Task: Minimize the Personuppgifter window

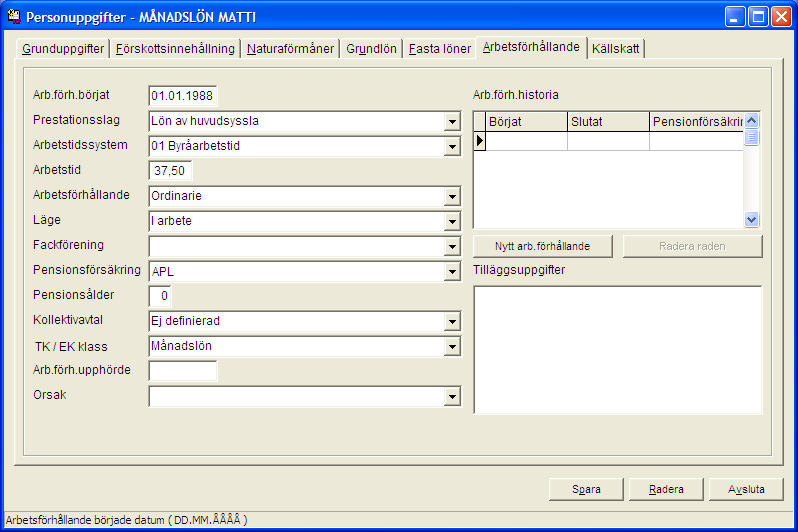Action: [734, 17]
